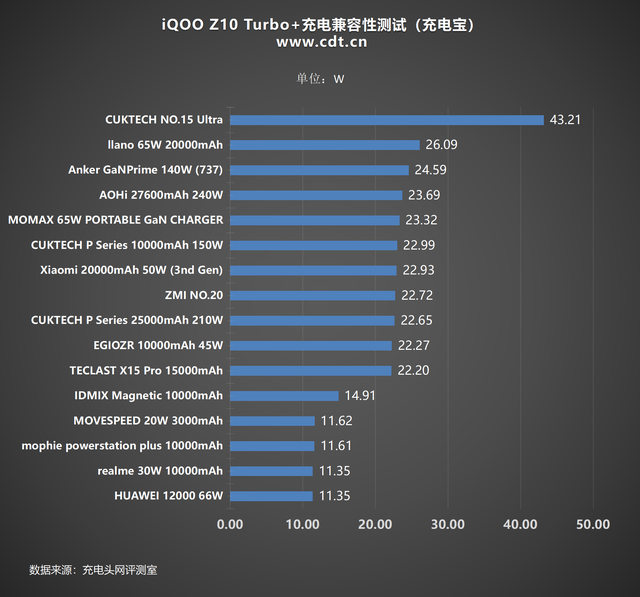The width and height of the screenshot is (640, 597).
Task: Click the value 26.09
Action: click(442, 145)
